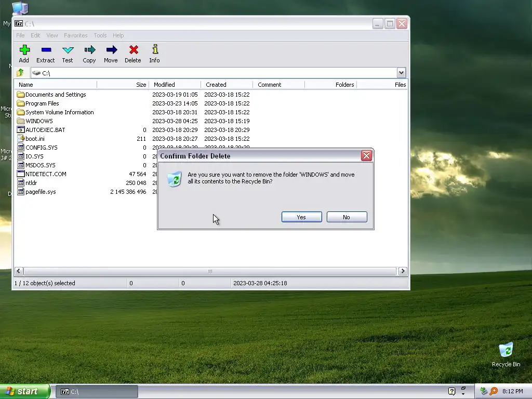Click the Test toolbar icon
532x399 pixels.
[68, 50]
